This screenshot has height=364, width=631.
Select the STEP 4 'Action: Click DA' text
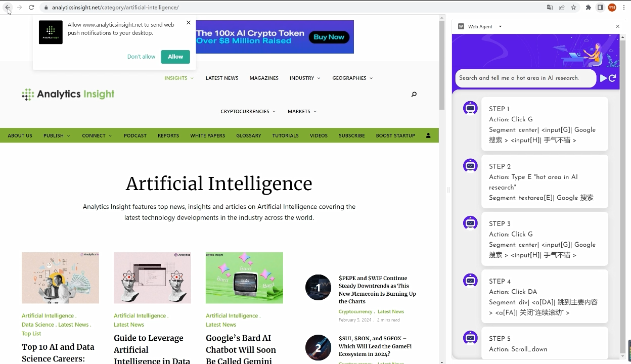(x=513, y=292)
